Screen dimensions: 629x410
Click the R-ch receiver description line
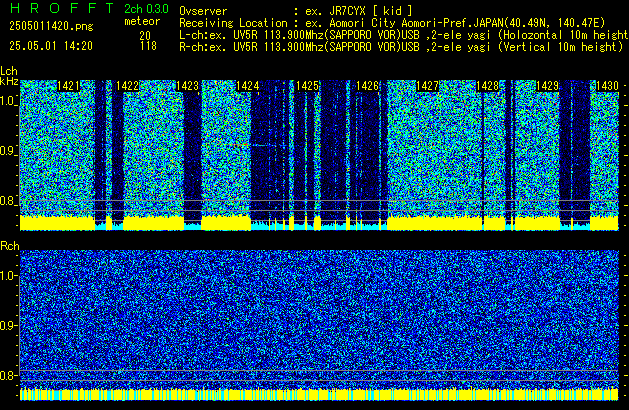(x=401, y=47)
